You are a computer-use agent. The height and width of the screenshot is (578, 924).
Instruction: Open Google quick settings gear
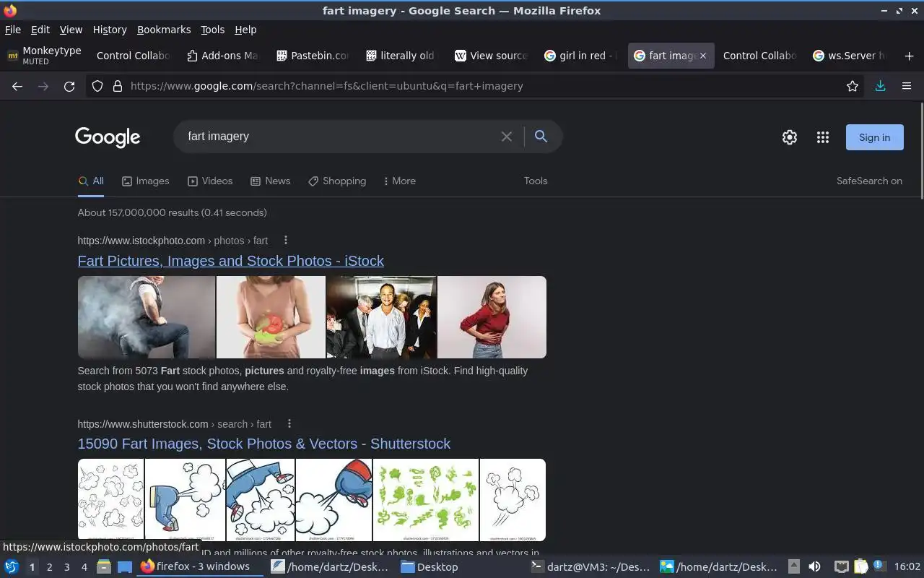790,137
